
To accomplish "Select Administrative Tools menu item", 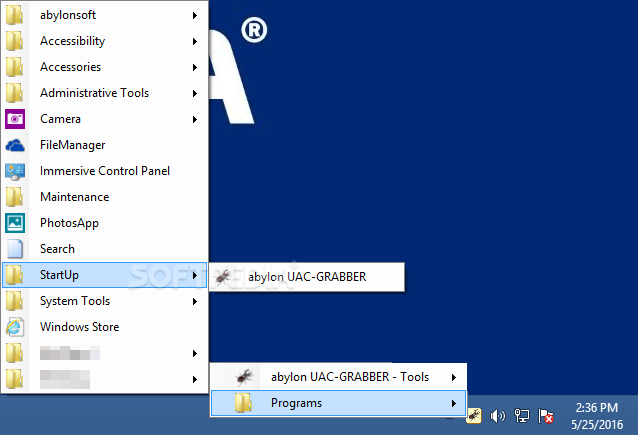I will click(105, 93).
